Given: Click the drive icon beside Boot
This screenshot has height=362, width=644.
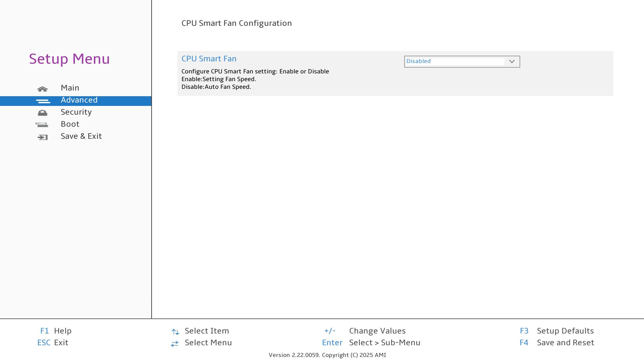Looking at the screenshot, I should point(42,125).
